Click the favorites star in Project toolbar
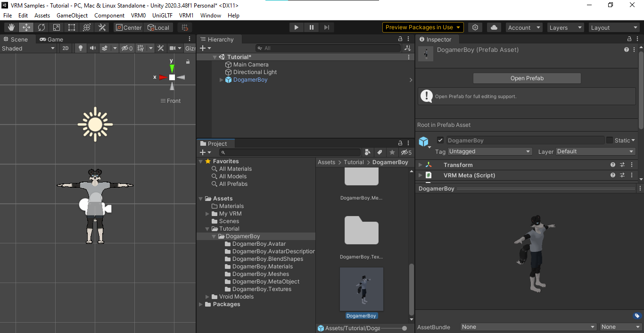The image size is (644, 333). pyautogui.click(x=392, y=152)
